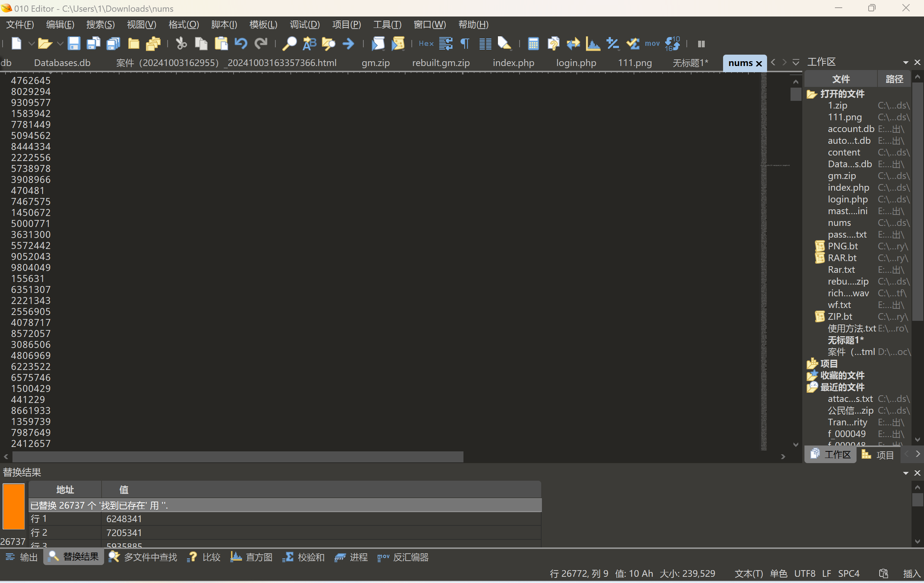Close the 工作区 panel
The height and width of the screenshot is (583, 924).
[917, 62]
